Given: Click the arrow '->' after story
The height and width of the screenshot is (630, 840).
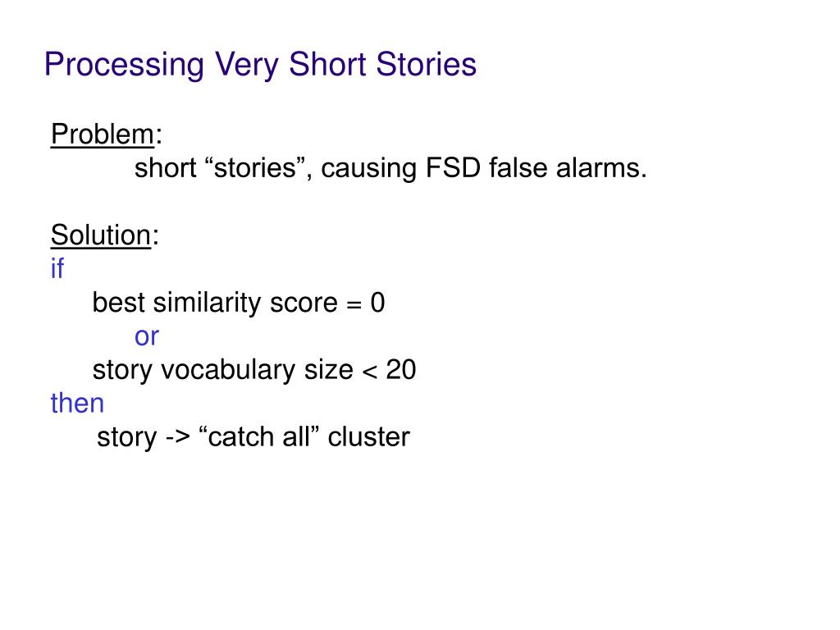Looking at the screenshot, I should pos(178,438).
